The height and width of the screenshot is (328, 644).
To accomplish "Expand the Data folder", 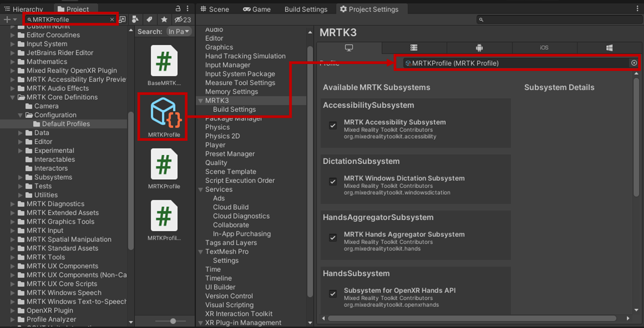I will pyautogui.click(x=21, y=133).
